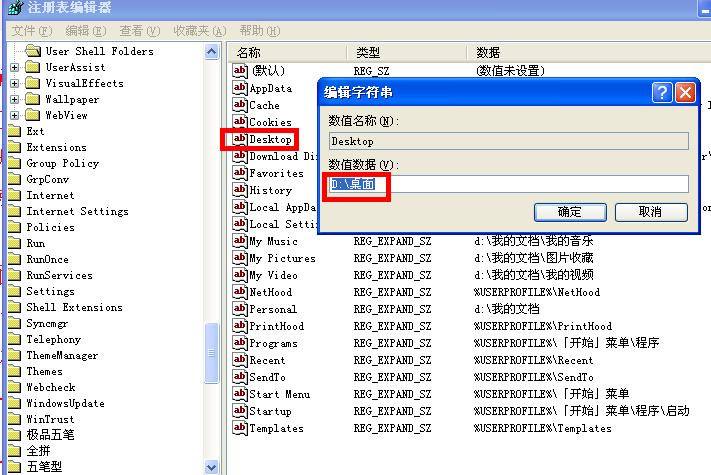Screen dimensions: 711x475
Task: Select the User Shell Folders folder icon
Action: pyautogui.click(x=33, y=51)
